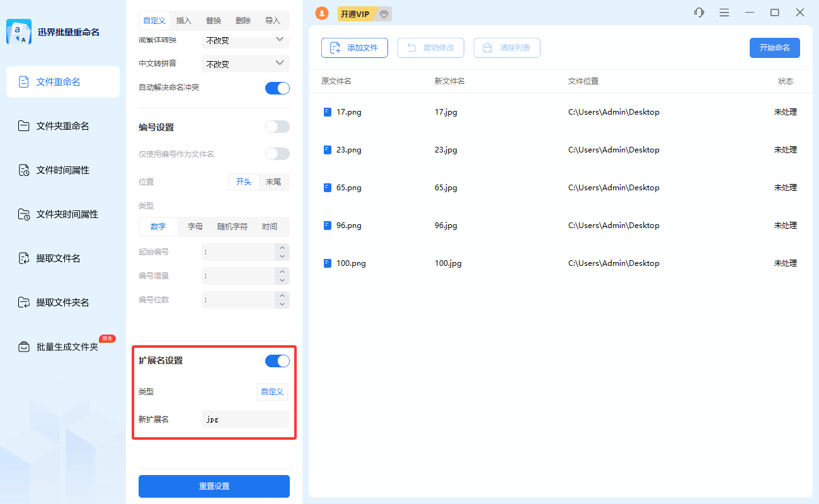
Task: Switch to the 导入 tab
Action: pyautogui.click(x=272, y=21)
